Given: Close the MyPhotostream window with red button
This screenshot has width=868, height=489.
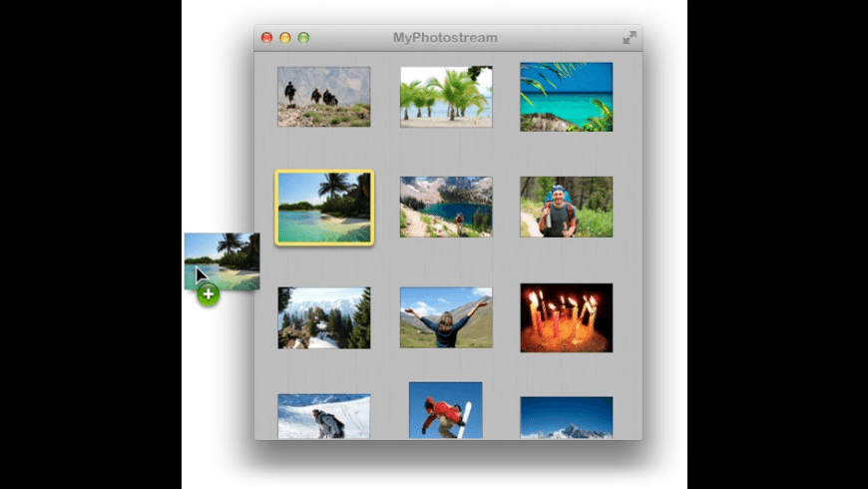Looking at the screenshot, I should click(x=266, y=38).
